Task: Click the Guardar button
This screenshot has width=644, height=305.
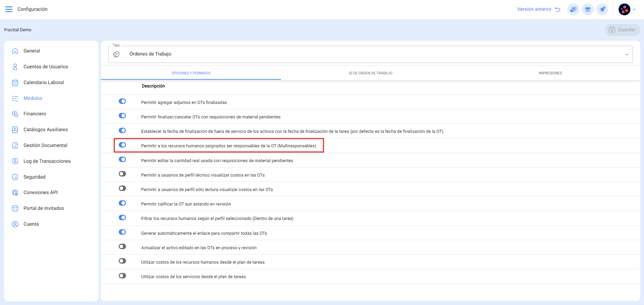Action: tap(622, 30)
